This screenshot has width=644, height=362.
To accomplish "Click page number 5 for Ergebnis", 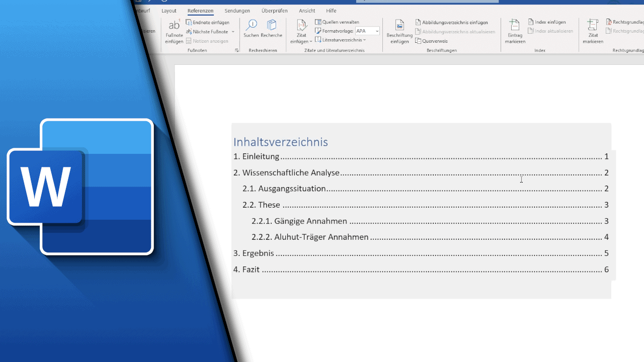I will point(607,253).
